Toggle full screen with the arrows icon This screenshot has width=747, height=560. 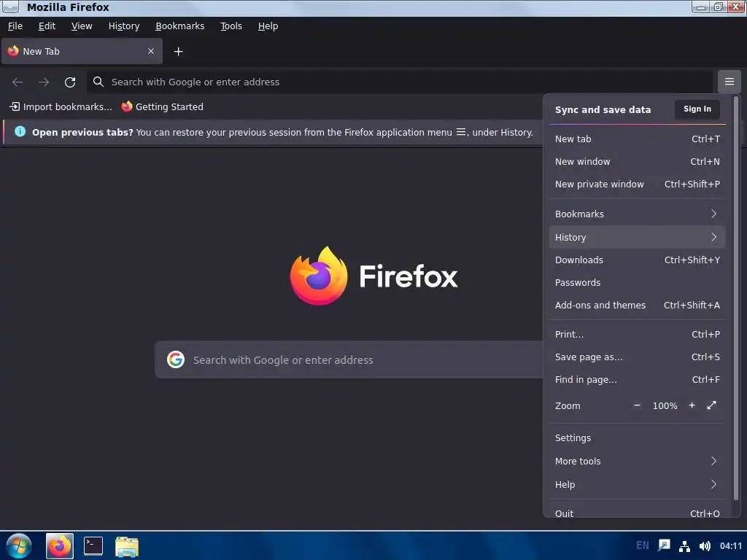pos(712,405)
